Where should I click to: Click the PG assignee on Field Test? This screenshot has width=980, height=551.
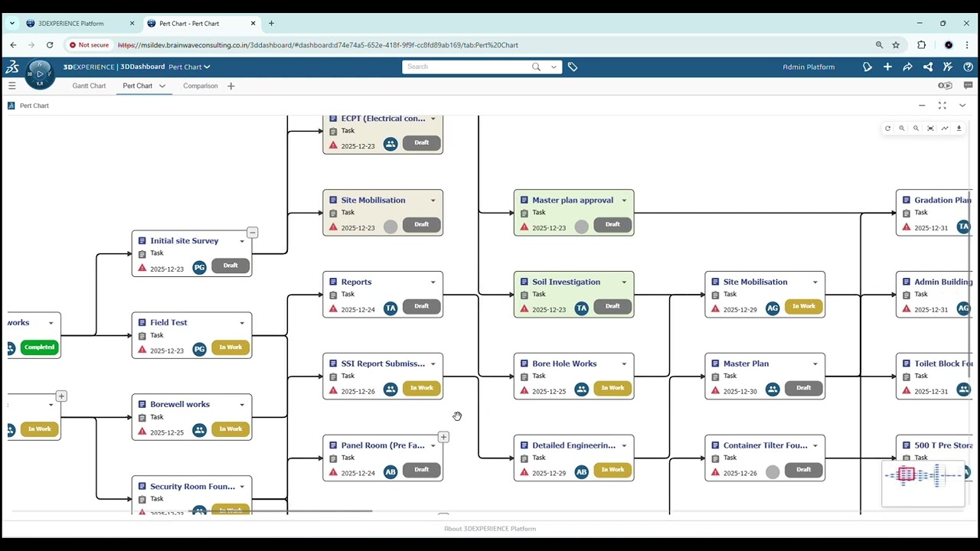click(199, 349)
